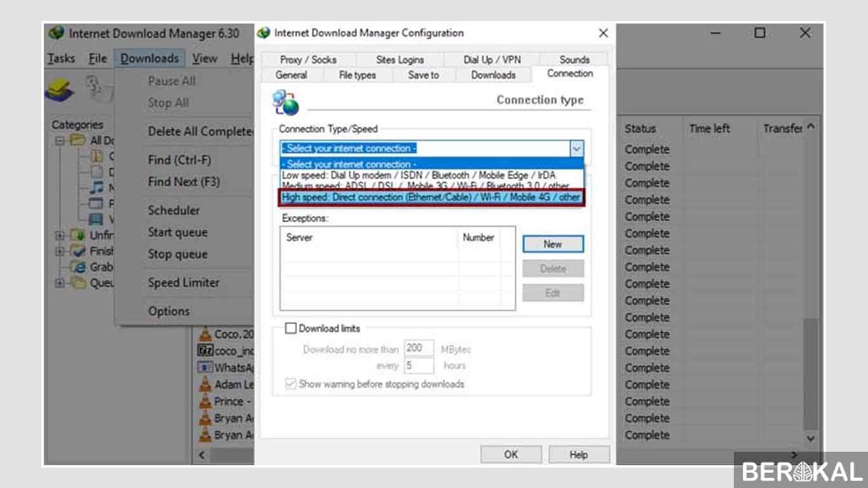The height and width of the screenshot is (488, 868).
Task: Select the Queues folder icon
Action: pyautogui.click(x=78, y=283)
